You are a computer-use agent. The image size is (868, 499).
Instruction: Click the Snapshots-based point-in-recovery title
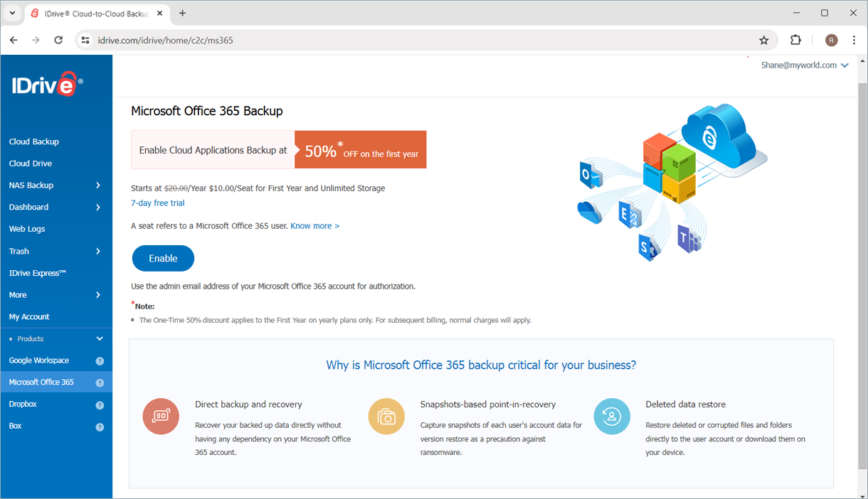pos(488,404)
